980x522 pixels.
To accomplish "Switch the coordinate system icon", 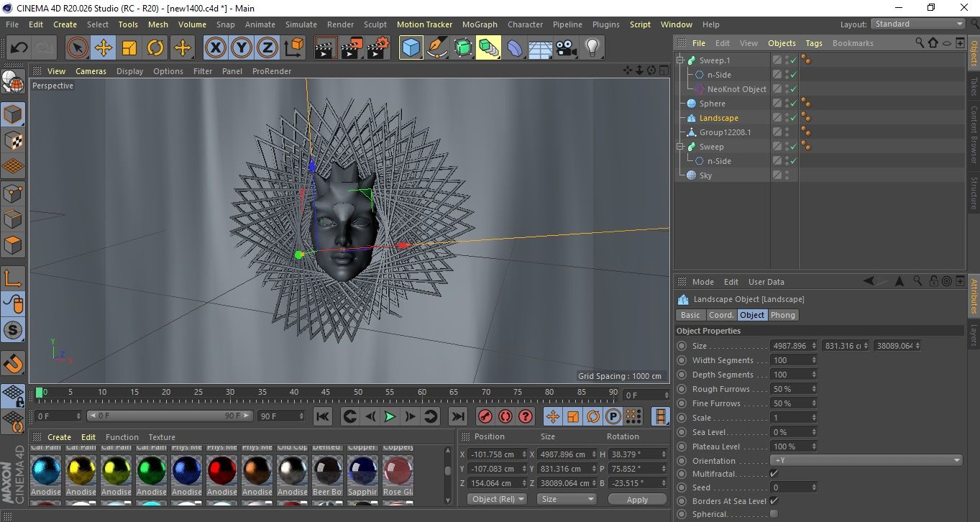I will 294,48.
